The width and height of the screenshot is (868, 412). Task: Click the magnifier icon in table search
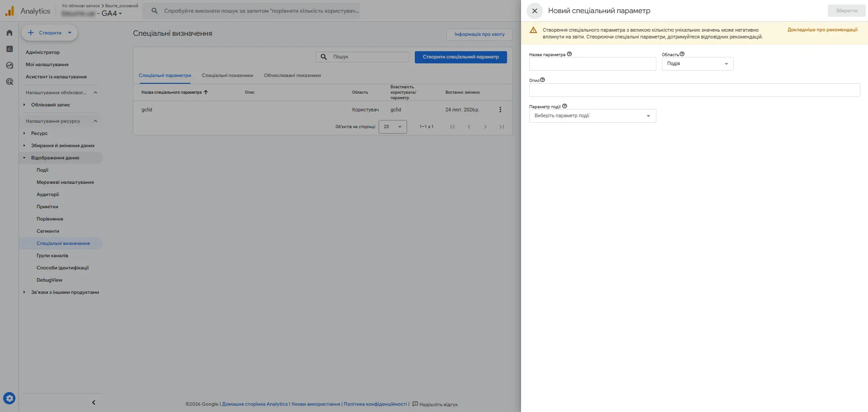coord(324,57)
